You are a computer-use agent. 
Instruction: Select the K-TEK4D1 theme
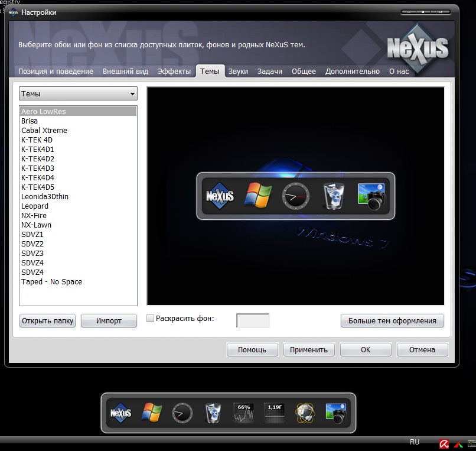78,149
